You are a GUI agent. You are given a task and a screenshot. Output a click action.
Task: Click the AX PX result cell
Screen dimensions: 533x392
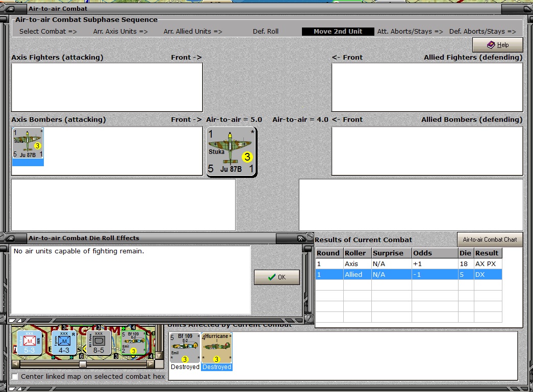[488, 264]
